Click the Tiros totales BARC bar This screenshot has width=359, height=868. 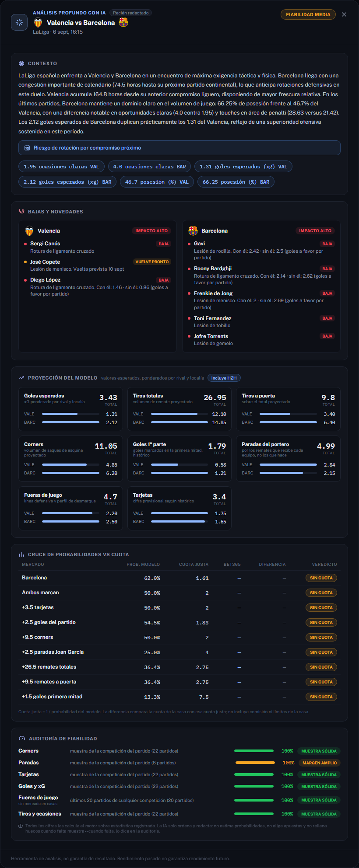pyautogui.click(x=179, y=422)
